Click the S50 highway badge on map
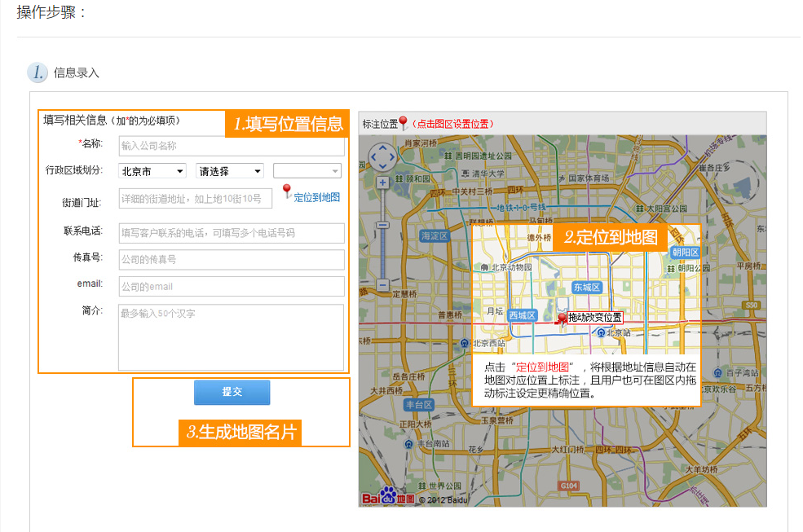Screen dimensions: 803x532 click(752, 306)
